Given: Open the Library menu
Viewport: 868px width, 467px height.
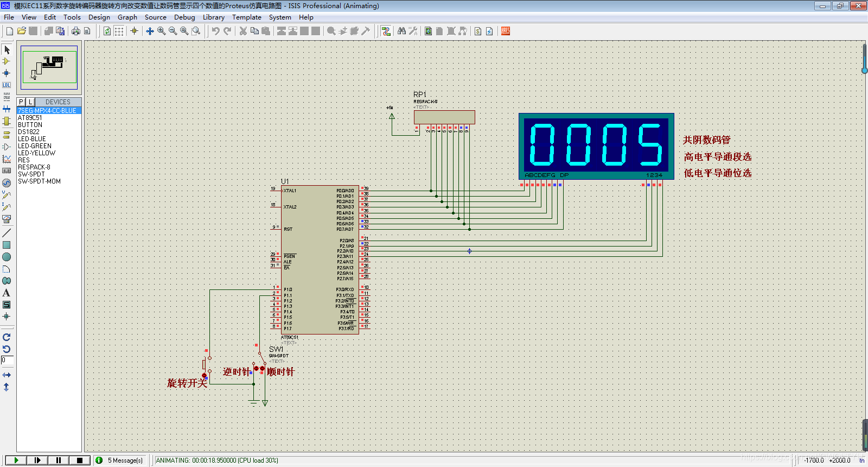Looking at the screenshot, I should 214,17.
